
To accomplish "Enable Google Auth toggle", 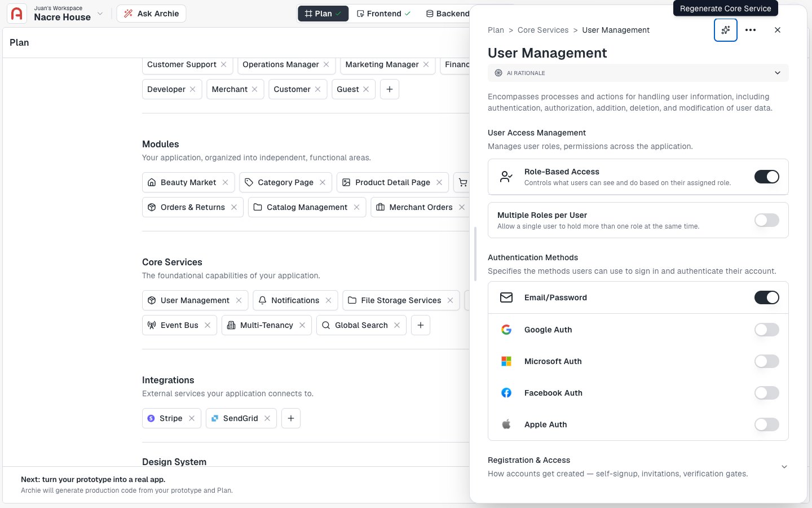I will [x=767, y=330].
